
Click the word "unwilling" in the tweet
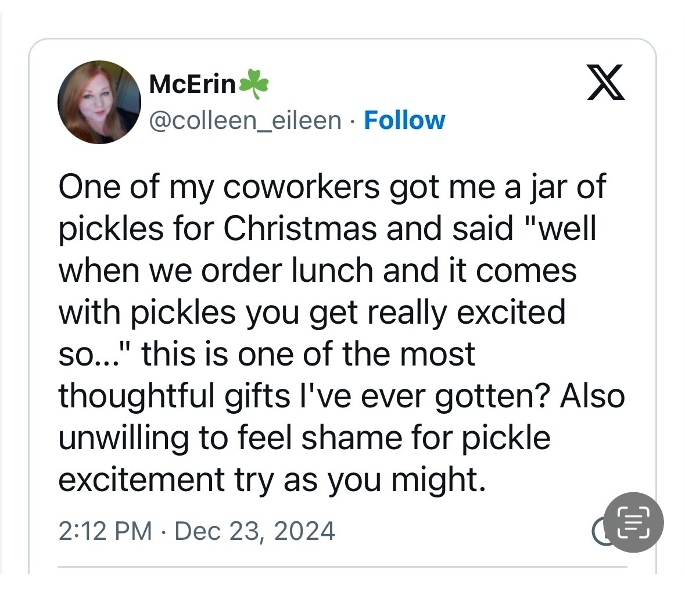pos(124,438)
